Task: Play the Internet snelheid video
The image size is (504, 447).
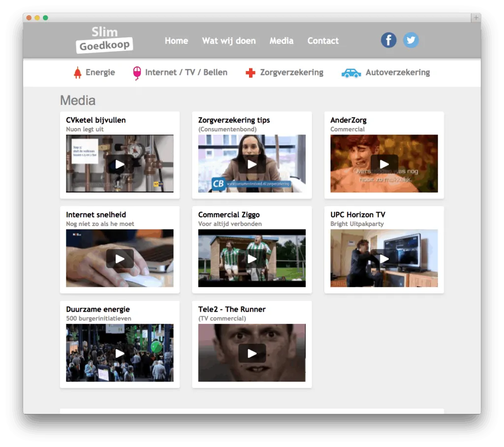Action: pyautogui.click(x=120, y=258)
